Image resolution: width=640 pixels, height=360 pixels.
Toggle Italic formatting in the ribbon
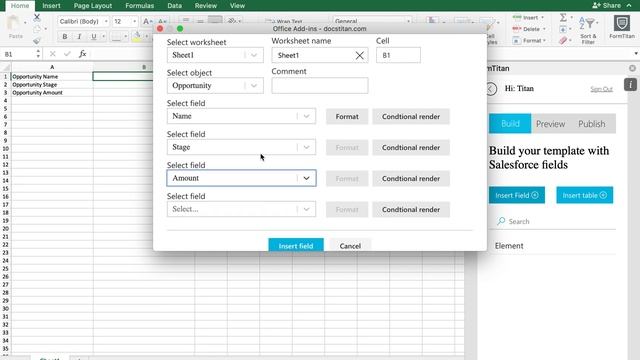[x=79, y=37]
